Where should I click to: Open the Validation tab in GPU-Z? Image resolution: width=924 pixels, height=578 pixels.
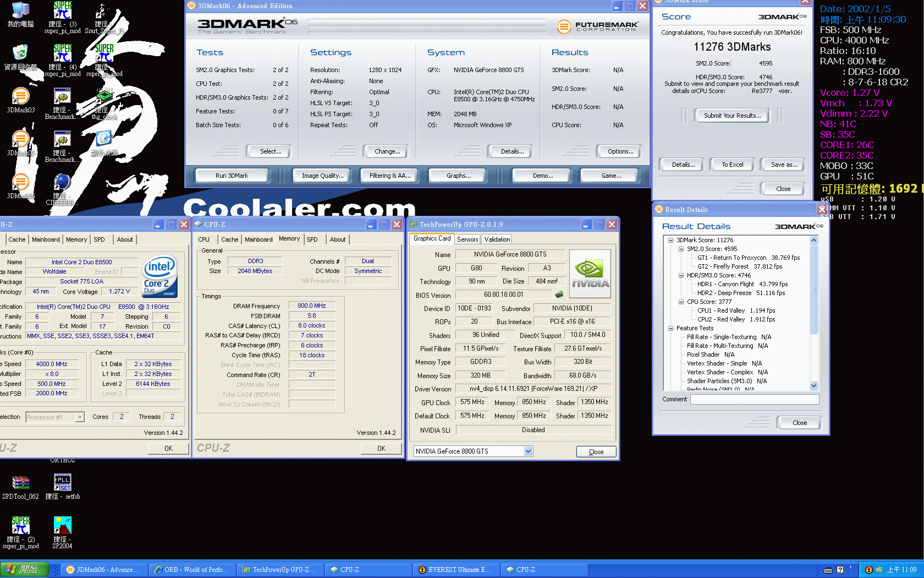(x=497, y=239)
